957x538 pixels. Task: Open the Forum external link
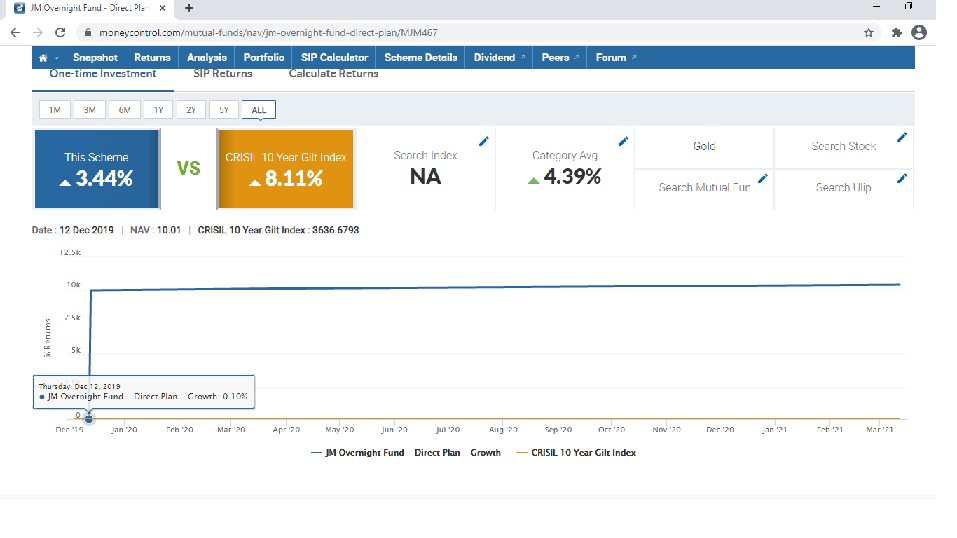616,57
